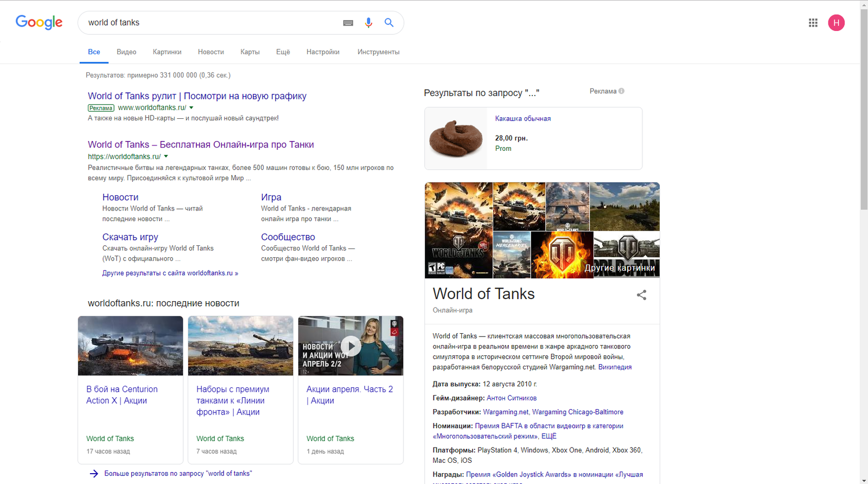
Task: Click the 12 августа 2010 г. release date
Action: click(x=510, y=384)
